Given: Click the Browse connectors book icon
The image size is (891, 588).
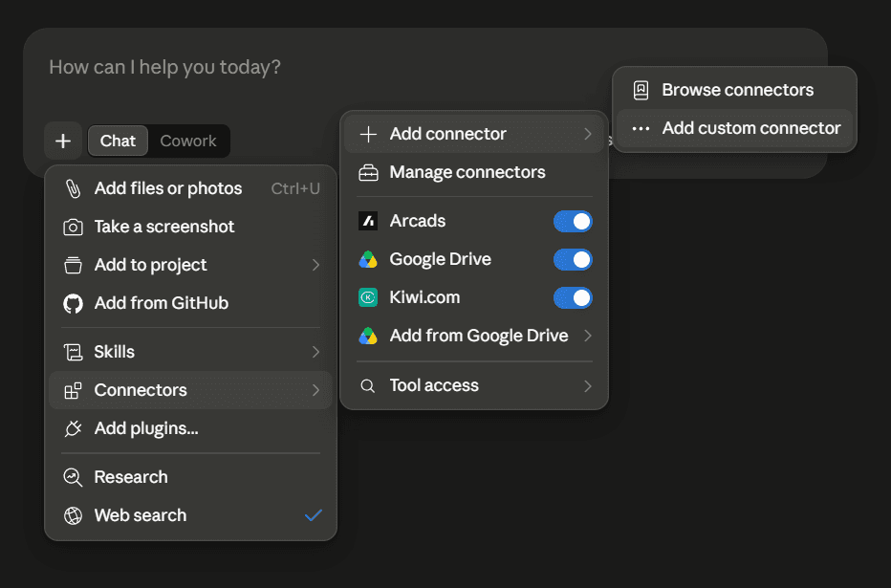Looking at the screenshot, I should [x=641, y=90].
